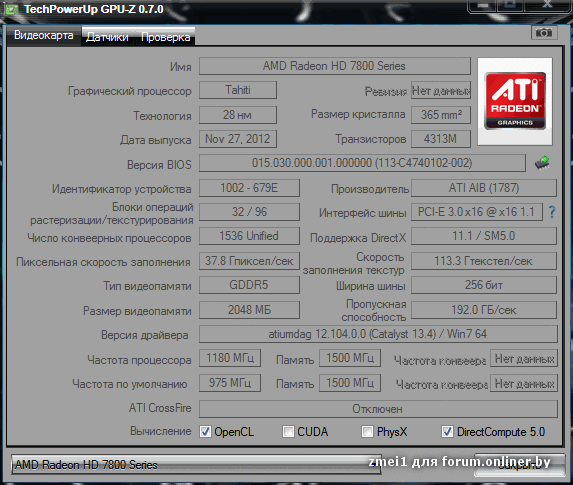This screenshot has width=573, height=485.
Task: Click the Поддержка DirectX label
Action: click(x=358, y=238)
